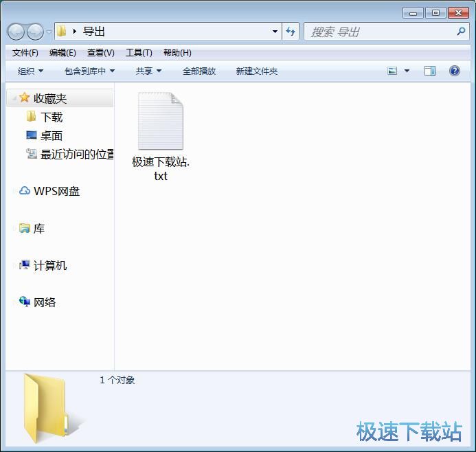Image resolution: width=476 pixels, height=452 pixels.
Task: Expand the breadcrumb arrow before 导出
Action: (x=75, y=32)
